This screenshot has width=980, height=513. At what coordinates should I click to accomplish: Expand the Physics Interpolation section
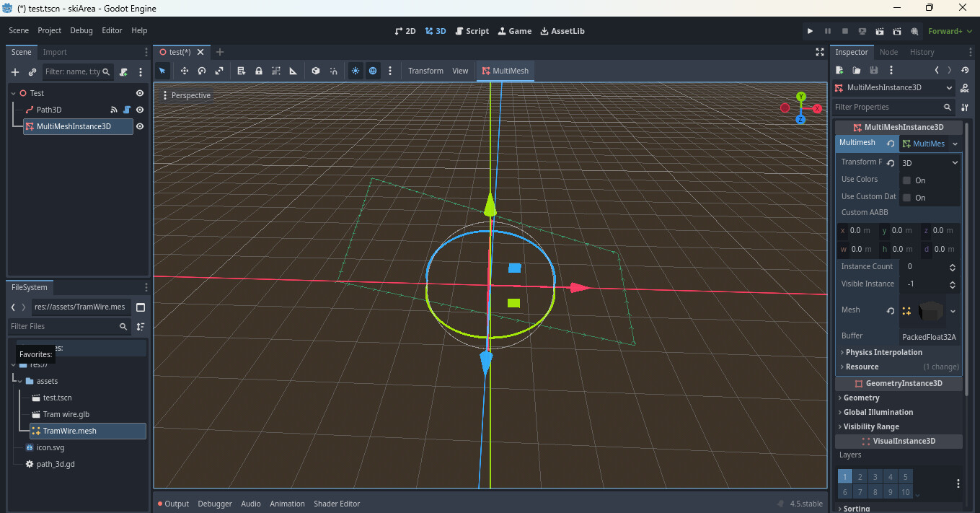(883, 352)
